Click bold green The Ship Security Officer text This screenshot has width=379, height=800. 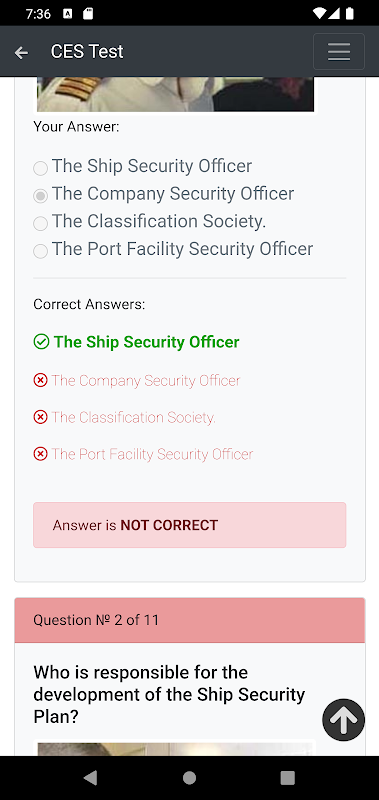point(146,342)
